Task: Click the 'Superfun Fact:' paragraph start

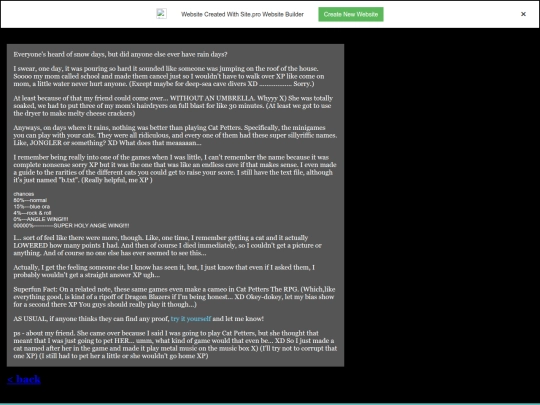Action: [35, 289]
